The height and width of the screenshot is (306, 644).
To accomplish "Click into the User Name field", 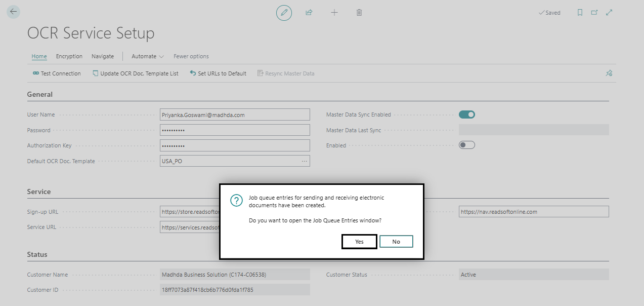I will (x=235, y=115).
